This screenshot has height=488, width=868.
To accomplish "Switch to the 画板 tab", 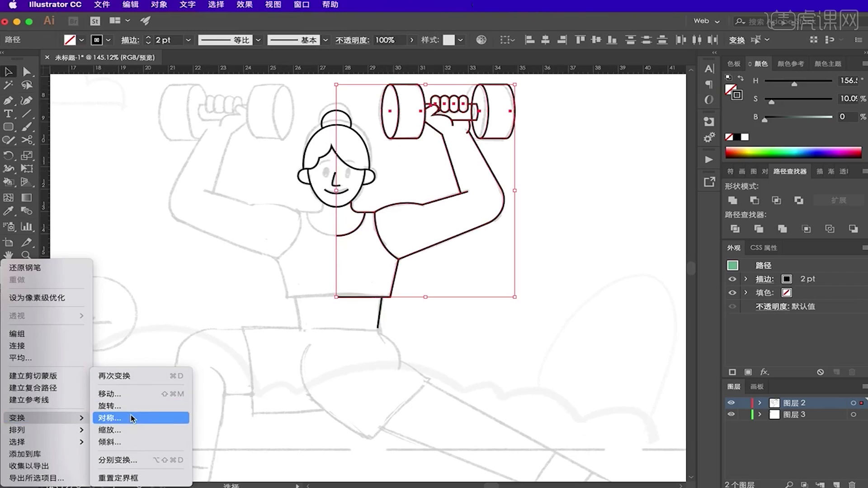I will click(x=757, y=386).
